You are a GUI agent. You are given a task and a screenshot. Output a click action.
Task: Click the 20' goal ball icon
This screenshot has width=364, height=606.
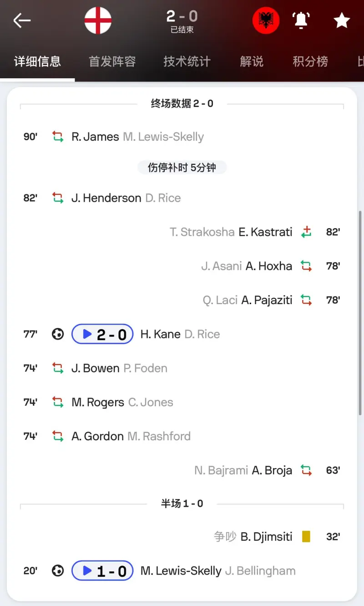tap(58, 571)
